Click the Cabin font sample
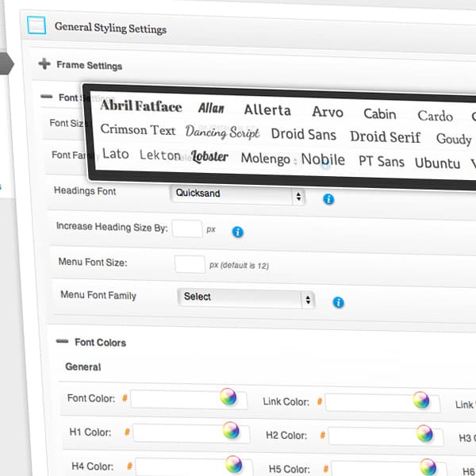 [x=380, y=113]
